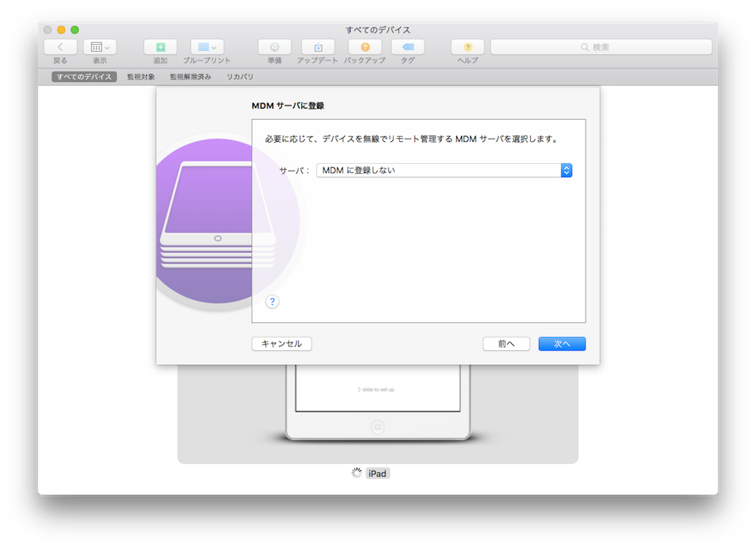
Task: Click the 前へ previous button
Action: point(506,344)
